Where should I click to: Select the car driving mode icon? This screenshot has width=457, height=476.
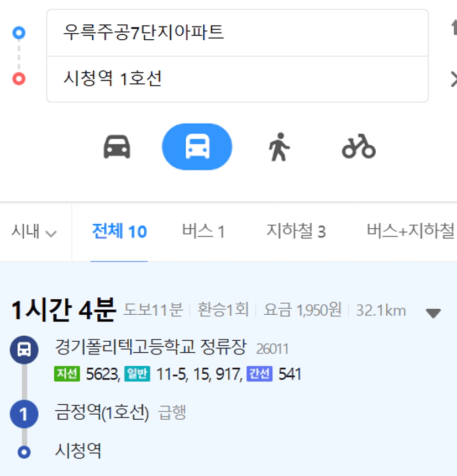click(117, 147)
